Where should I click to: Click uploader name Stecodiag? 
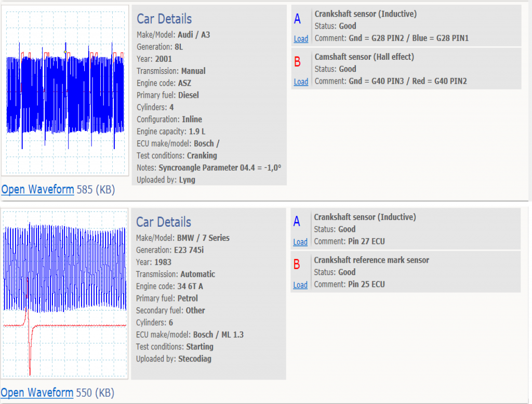[x=195, y=359]
